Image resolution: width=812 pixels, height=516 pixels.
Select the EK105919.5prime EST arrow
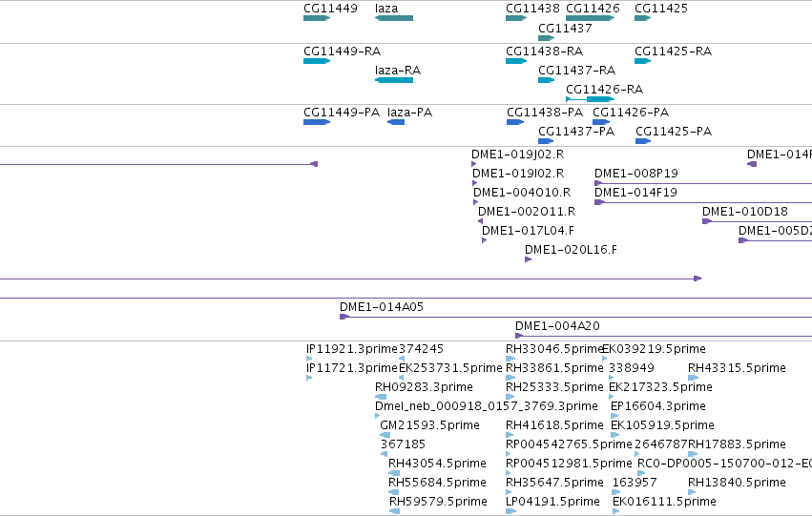(x=615, y=435)
